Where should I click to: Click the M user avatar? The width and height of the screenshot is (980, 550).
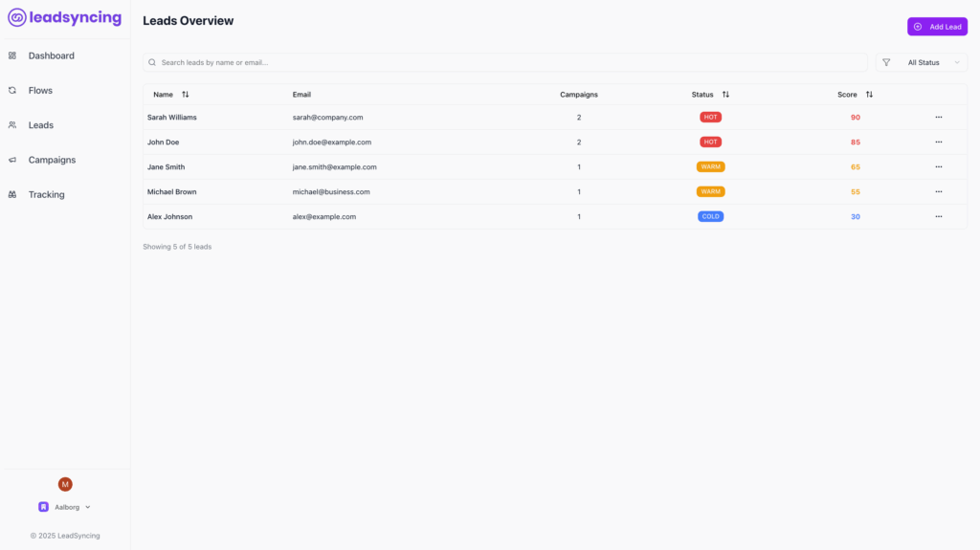click(x=65, y=484)
